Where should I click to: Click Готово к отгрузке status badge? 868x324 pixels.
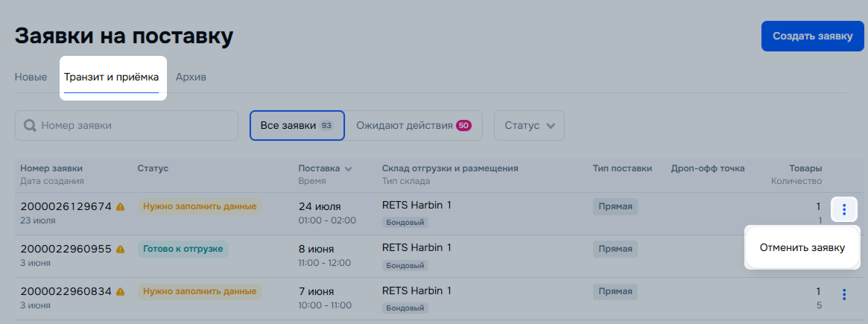click(183, 249)
